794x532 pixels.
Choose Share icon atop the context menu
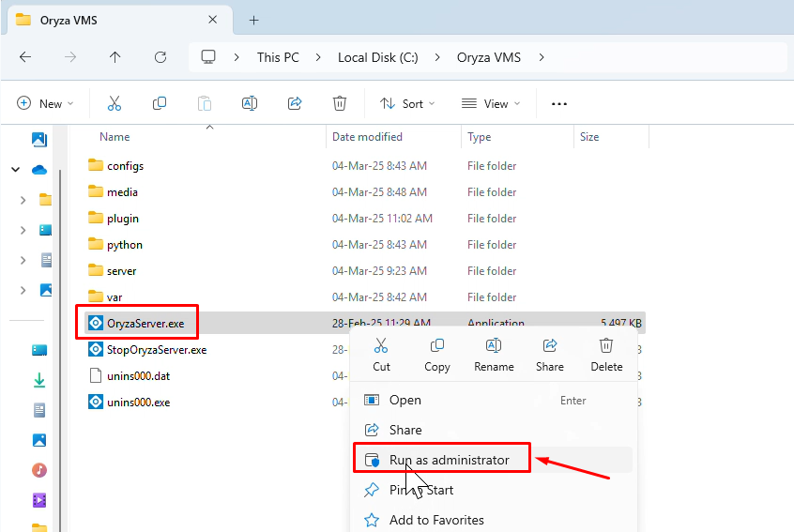[550, 355]
